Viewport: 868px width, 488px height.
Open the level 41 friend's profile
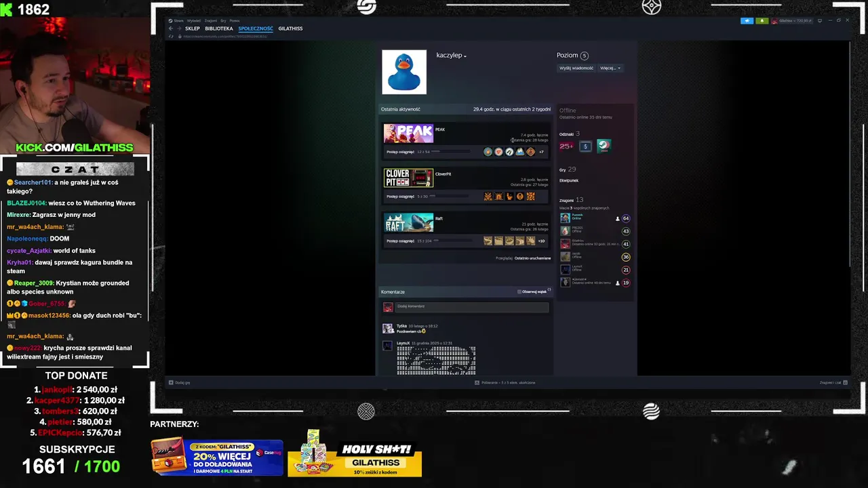coord(595,244)
